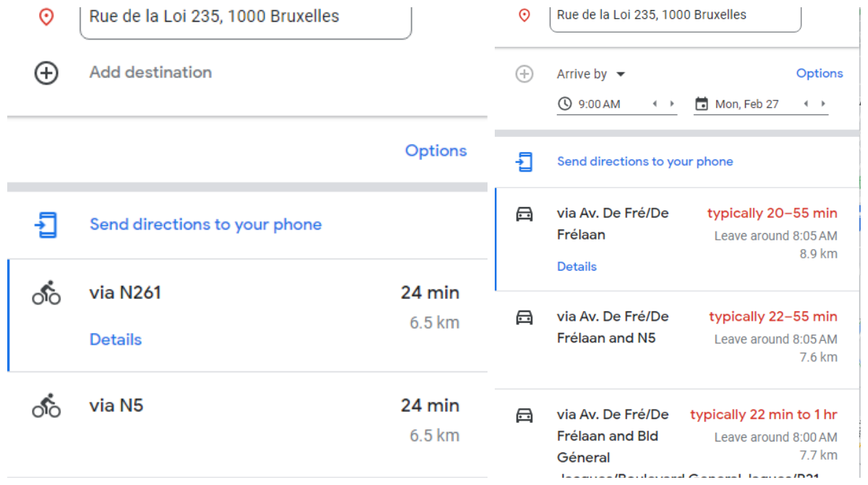This screenshot has width=868, height=485.
Task: Click the phone icon in right panel
Action: (524, 161)
